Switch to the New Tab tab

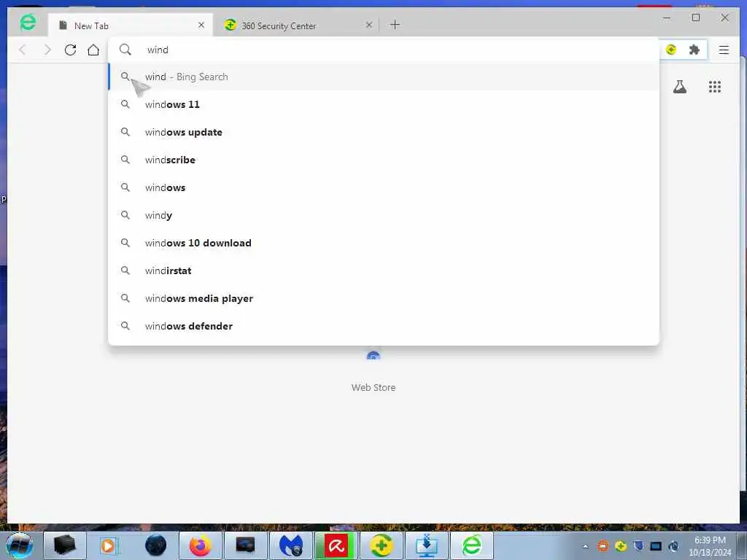pos(128,26)
